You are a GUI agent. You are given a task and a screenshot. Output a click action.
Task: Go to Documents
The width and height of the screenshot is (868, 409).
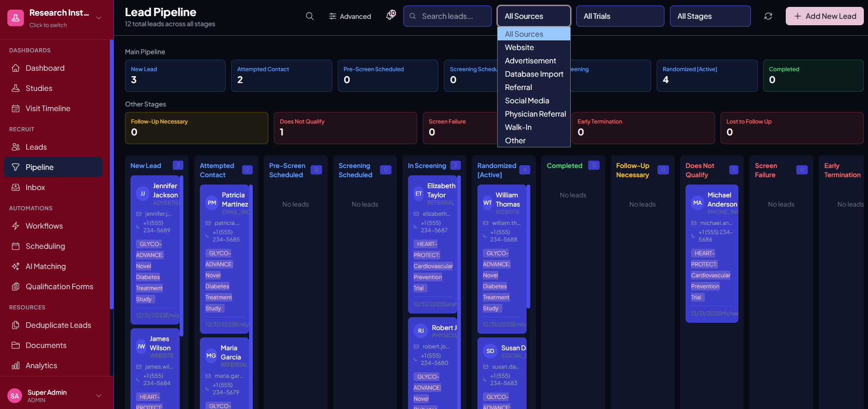click(53, 345)
